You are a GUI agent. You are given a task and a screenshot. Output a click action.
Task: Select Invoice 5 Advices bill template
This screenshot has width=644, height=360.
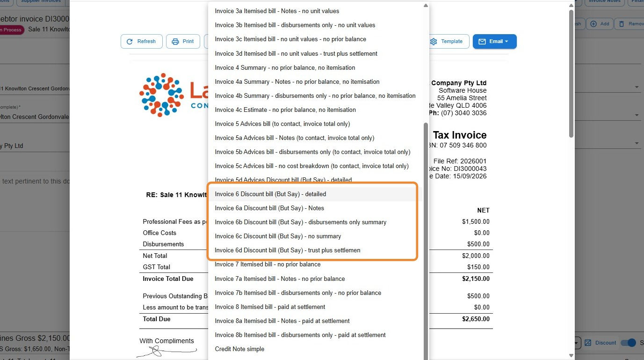pos(316,124)
